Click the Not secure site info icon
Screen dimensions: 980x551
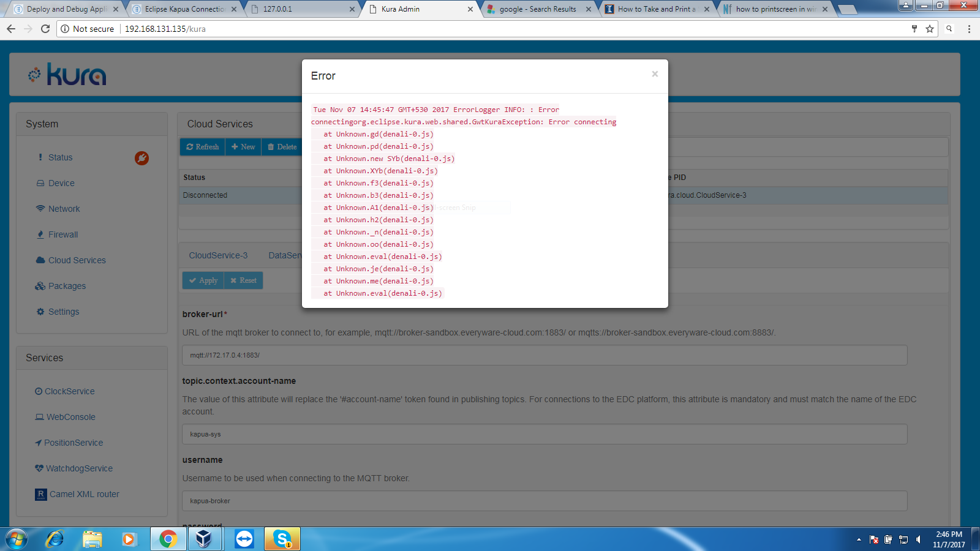(65, 29)
